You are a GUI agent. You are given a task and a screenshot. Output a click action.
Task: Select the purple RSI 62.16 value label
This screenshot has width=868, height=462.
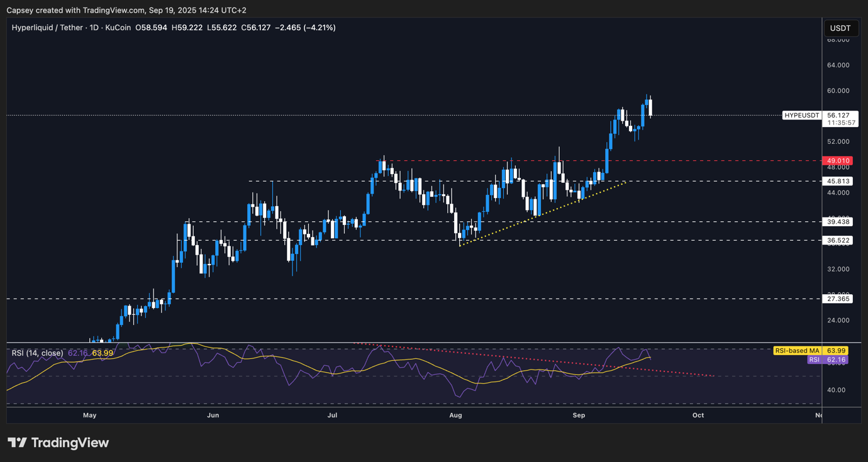pyautogui.click(x=814, y=360)
